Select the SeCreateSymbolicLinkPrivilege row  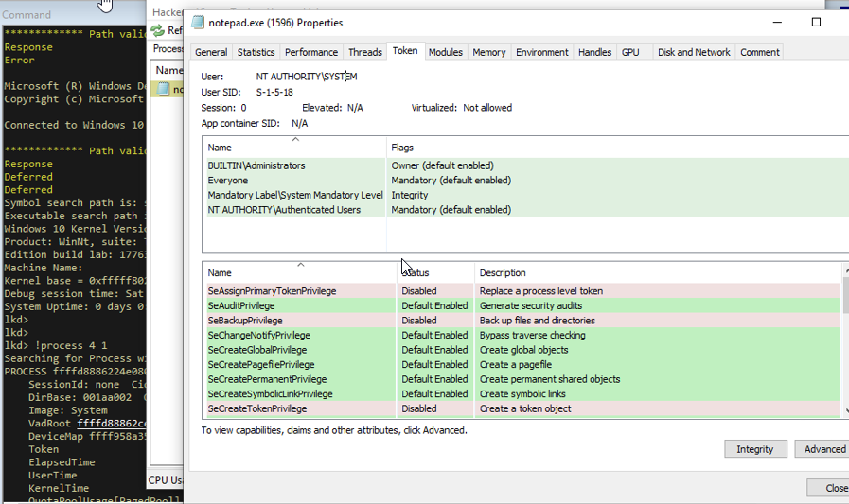pos(523,393)
